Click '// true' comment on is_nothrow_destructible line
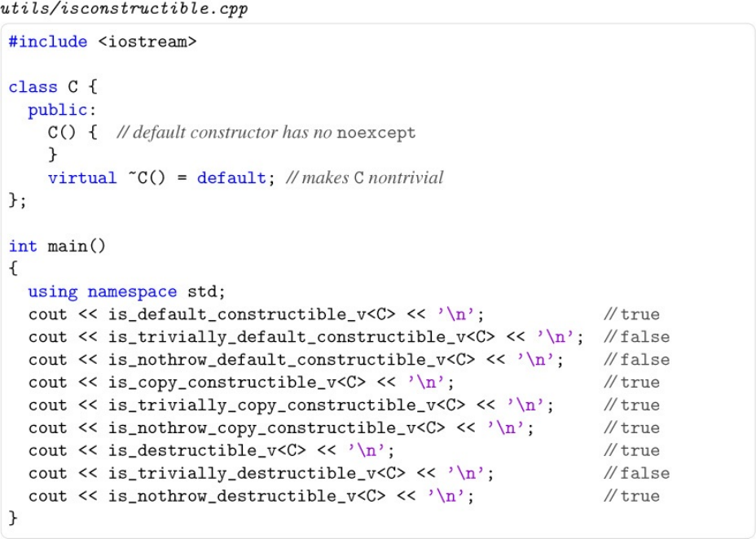756x539 pixels. (x=631, y=496)
